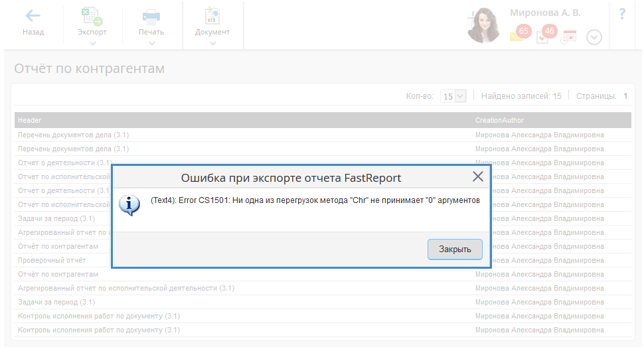Open the calendar icon near user name
Viewport: 644px width, 349px height.
point(569,37)
